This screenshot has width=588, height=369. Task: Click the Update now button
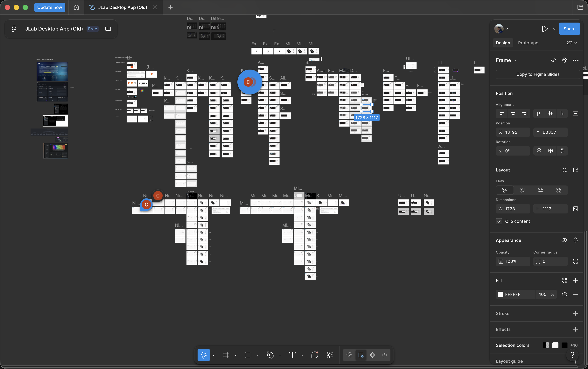pos(50,7)
